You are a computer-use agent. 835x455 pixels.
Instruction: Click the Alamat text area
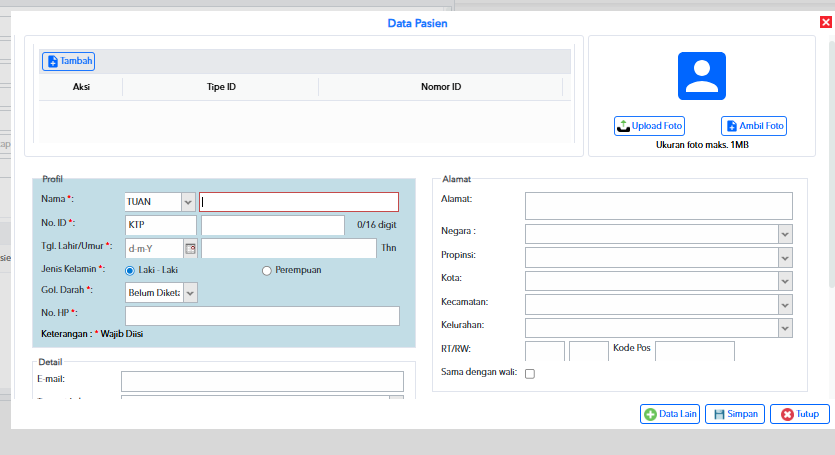click(659, 206)
